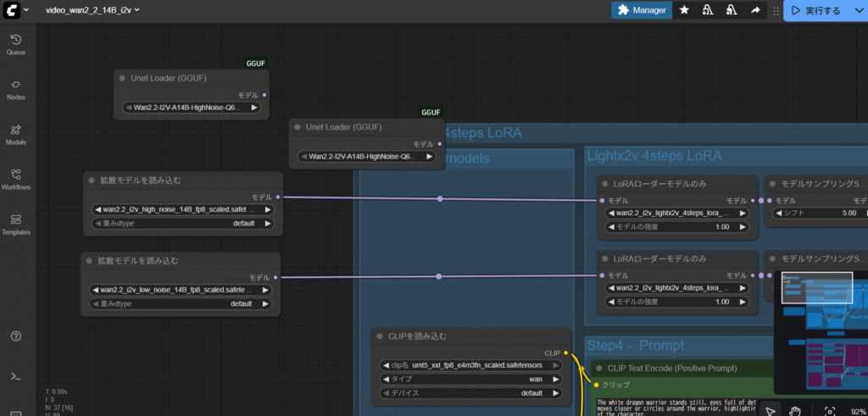The width and height of the screenshot is (868, 416).
Task: Open the Workflows sidebar panel
Action: (16, 180)
